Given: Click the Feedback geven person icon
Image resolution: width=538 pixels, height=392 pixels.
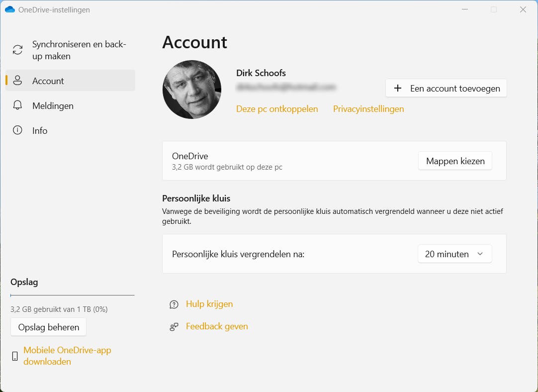Looking at the screenshot, I should pos(174,327).
